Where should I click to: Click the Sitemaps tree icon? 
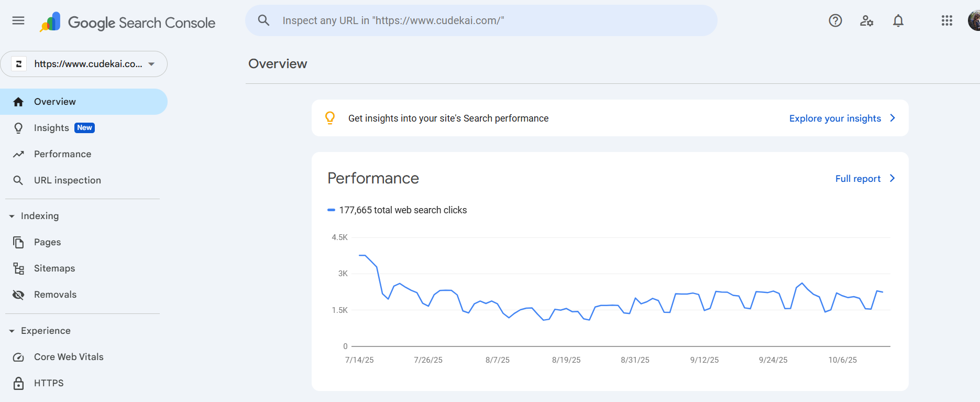pyautogui.click(x=19, y=268)
